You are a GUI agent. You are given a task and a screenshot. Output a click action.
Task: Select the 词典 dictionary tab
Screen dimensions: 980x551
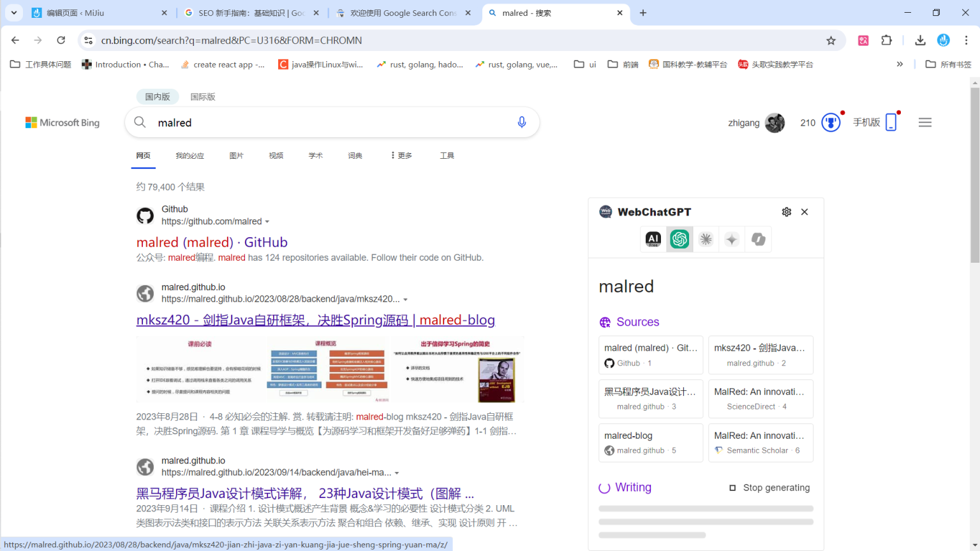pos(355,156)
